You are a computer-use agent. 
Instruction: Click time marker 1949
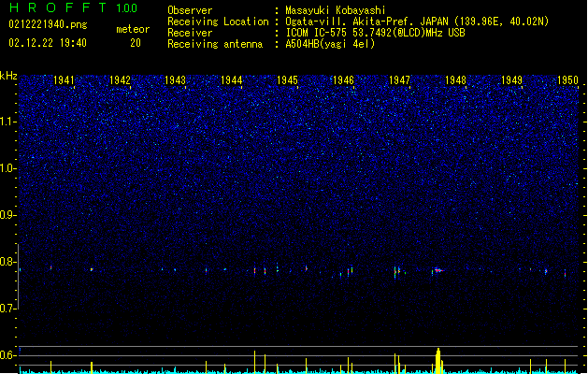point(512,79)
